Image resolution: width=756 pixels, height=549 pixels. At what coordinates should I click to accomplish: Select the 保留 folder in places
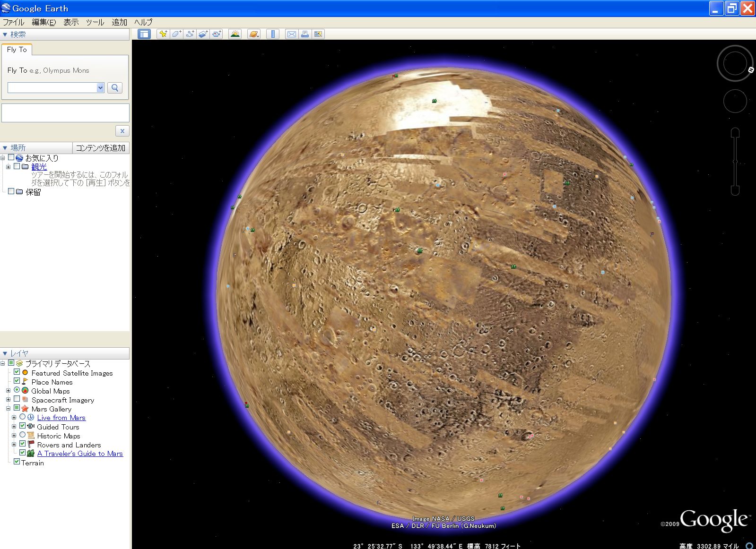(x=33, y=192)
